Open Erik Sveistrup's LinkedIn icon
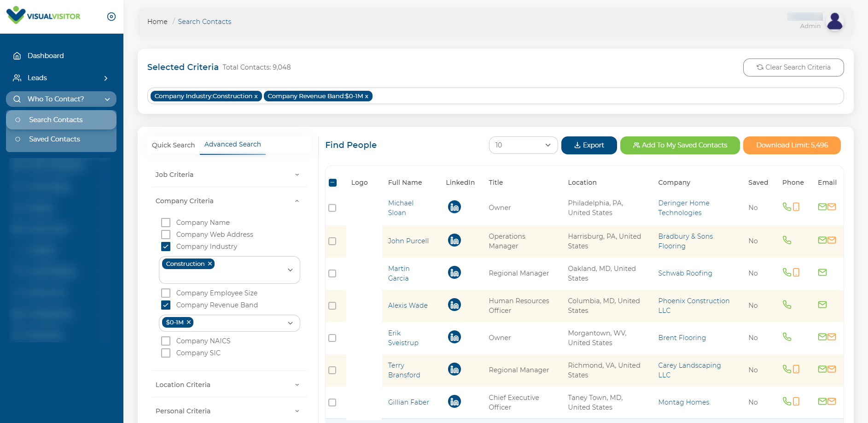The width and height of the screenshot is (868, 423). [x=454, y=337]
